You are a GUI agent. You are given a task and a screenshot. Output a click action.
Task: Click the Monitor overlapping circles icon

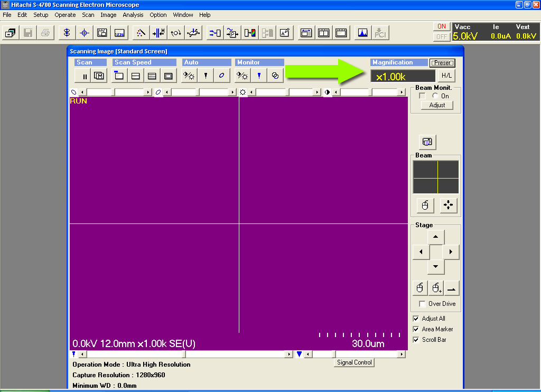pyautogui.click(x=275, y=76)
